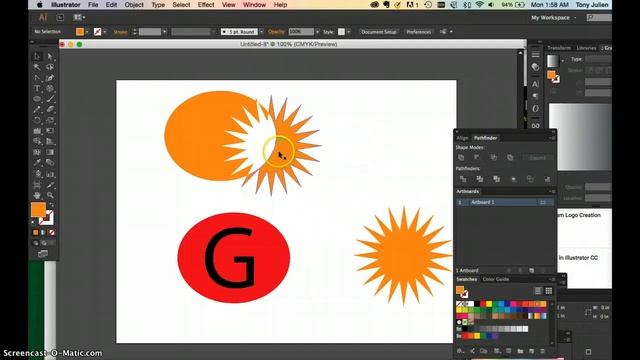Image resolution: width=640 pixels, height=360 pixels.
Task: Switch swatches to list view
Action: (538, 291)
